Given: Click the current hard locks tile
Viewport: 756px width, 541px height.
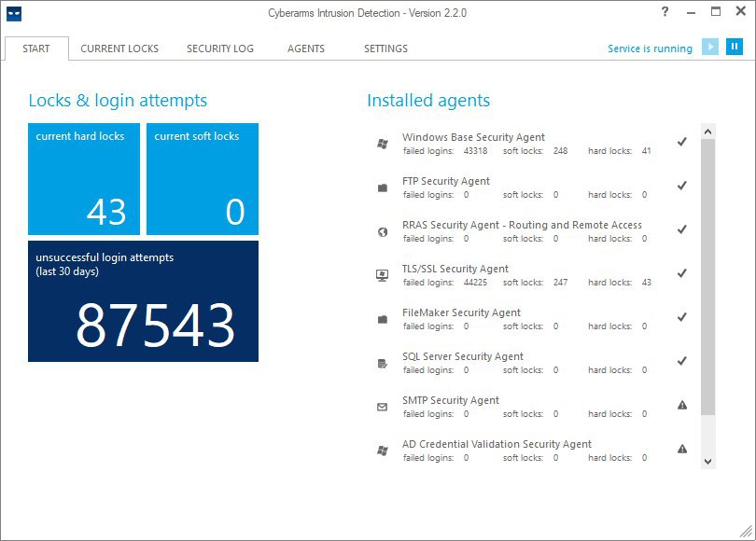Looking at the screenshot, I should coord(84,179).
